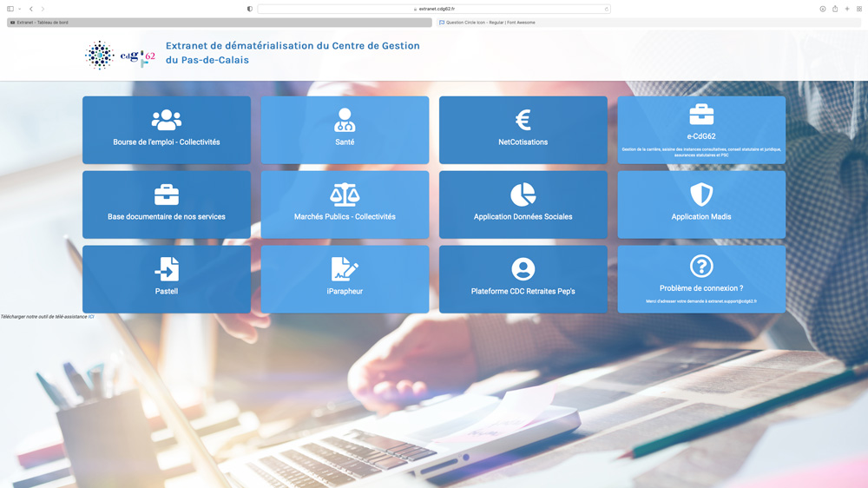Expand the Safari sidebar dropdown arrow
This screenshot has width=868, height=488.
click(x=19, y=9)
